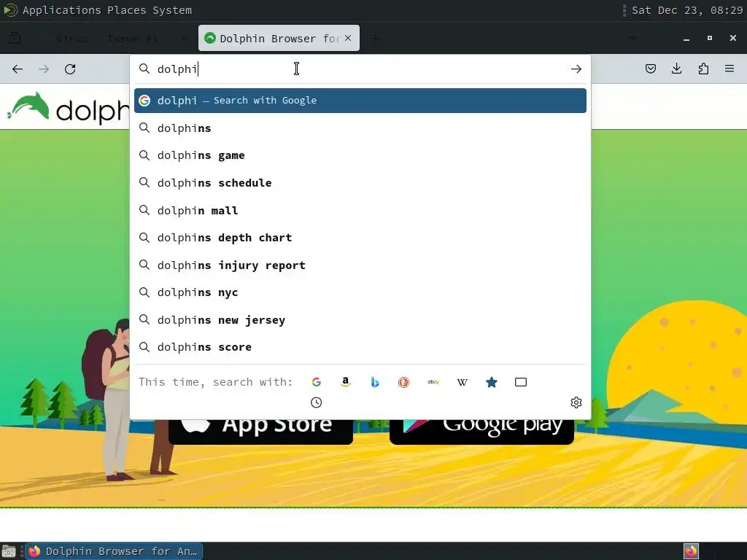The height and width of the screenshot is (560, 747).
Task: Click the address bar text field
Action: [x=360, y=69]
